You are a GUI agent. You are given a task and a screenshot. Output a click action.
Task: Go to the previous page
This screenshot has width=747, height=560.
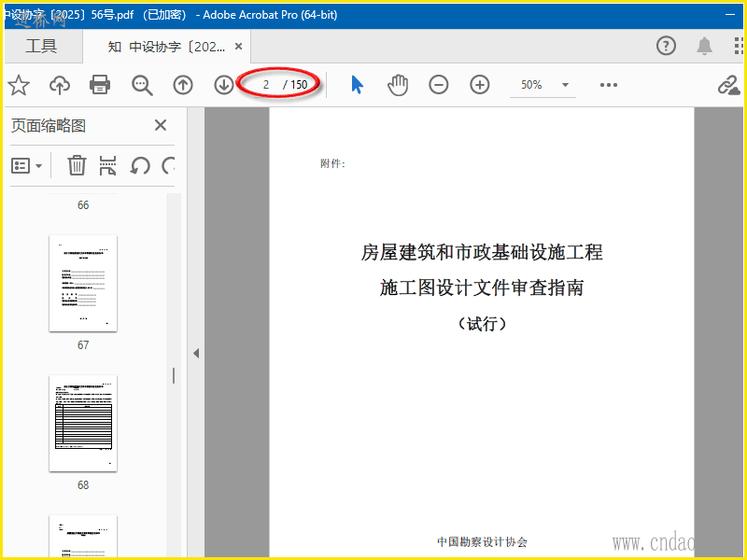[183, 85]
